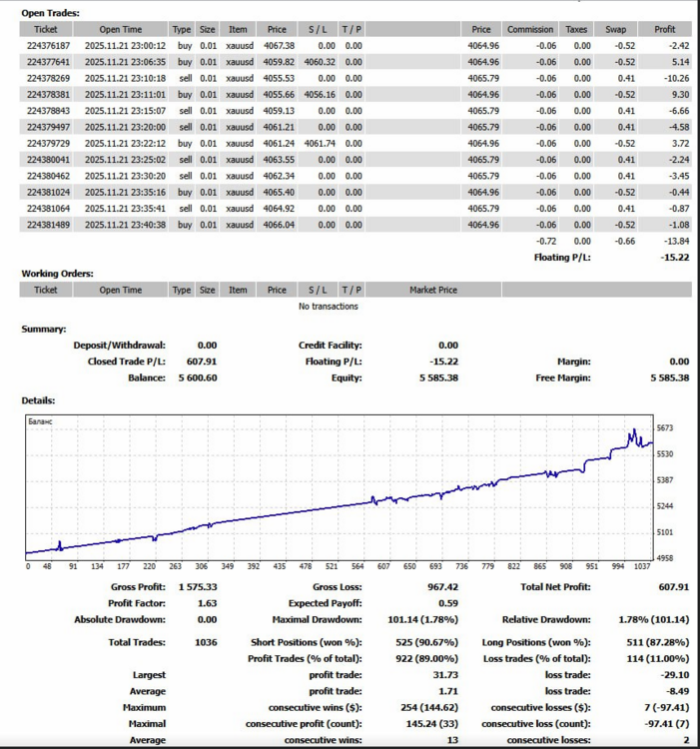Click the Maximal Drawdown value 101.14 (1.78%)

coord(422,619)
